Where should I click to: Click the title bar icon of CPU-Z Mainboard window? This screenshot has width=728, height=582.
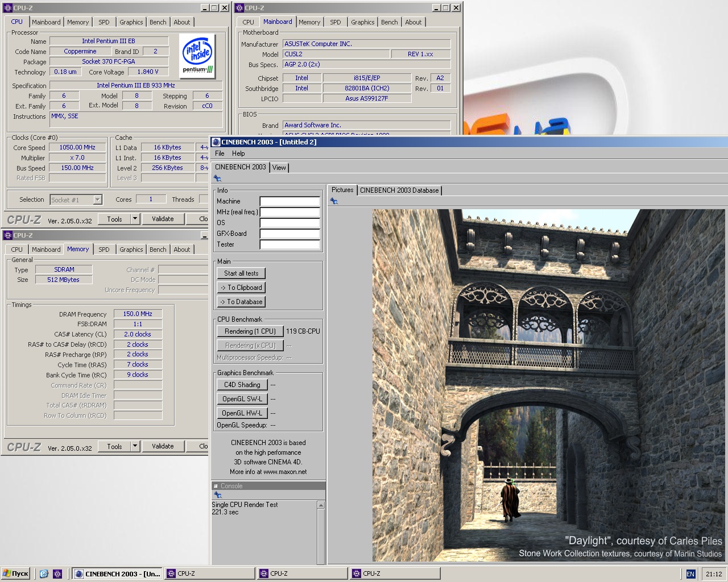click(239, 8)
